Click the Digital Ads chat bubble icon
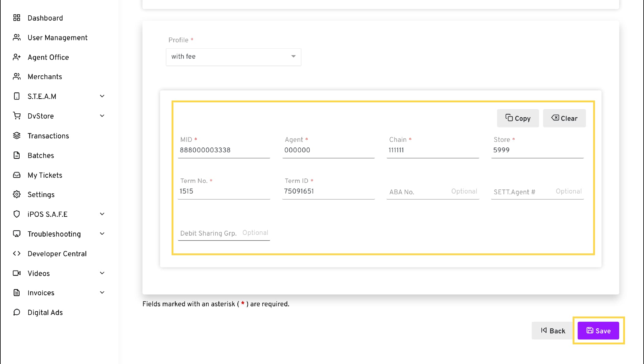 [x=17, y=312]
